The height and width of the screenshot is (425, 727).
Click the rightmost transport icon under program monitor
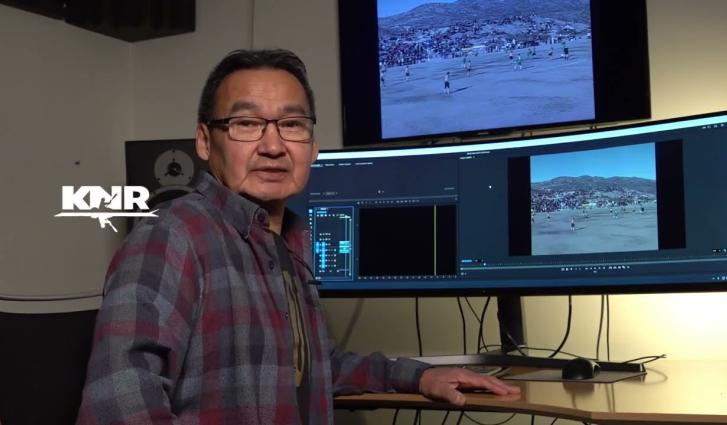(x=624, y=267)
